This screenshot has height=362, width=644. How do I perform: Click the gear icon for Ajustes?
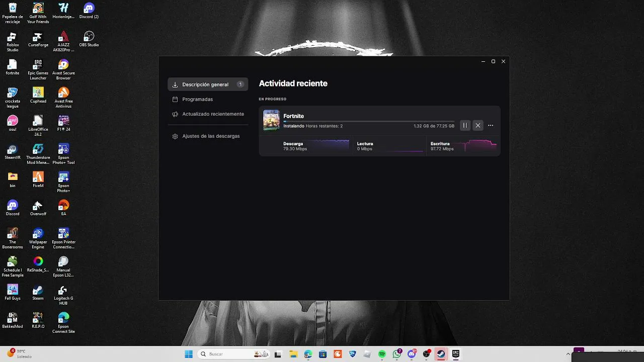tap(175, 136)
